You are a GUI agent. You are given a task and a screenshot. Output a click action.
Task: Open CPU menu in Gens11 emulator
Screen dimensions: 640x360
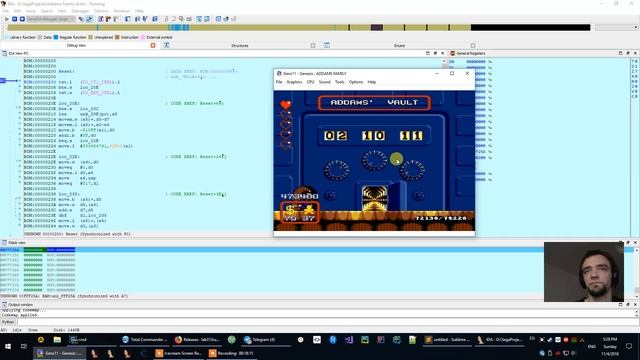click(310, 82)
